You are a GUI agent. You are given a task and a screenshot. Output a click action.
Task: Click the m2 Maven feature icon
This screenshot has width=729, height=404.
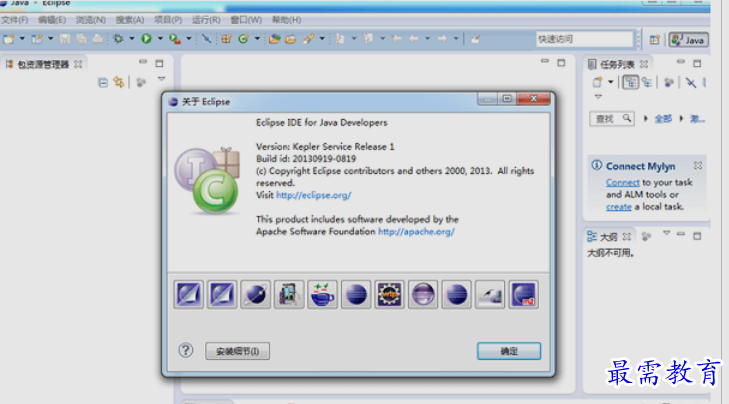pos(524,294)
